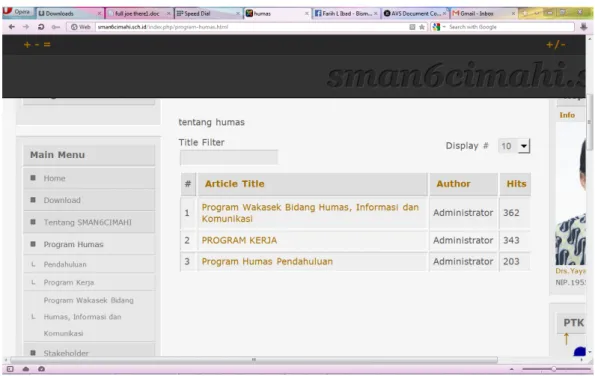595x376 pixels.
Task: Switch to the Facebook Farih L Ibad tab
Action: (346, 13)
